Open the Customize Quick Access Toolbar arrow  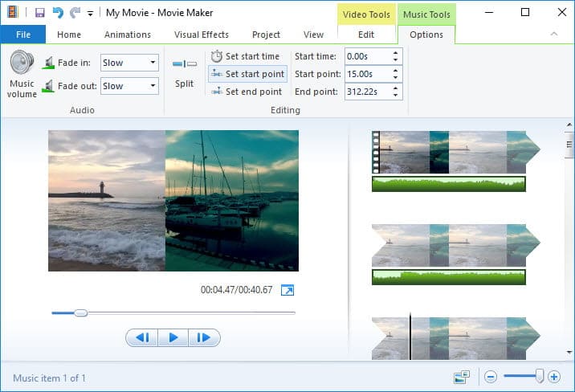click(x=90, y=14)
